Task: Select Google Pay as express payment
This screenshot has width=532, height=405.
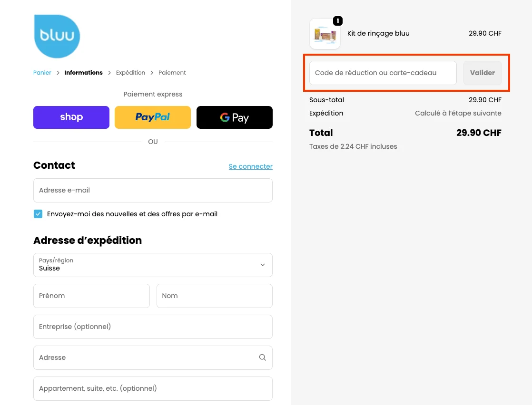Action: tap(234, 117)
